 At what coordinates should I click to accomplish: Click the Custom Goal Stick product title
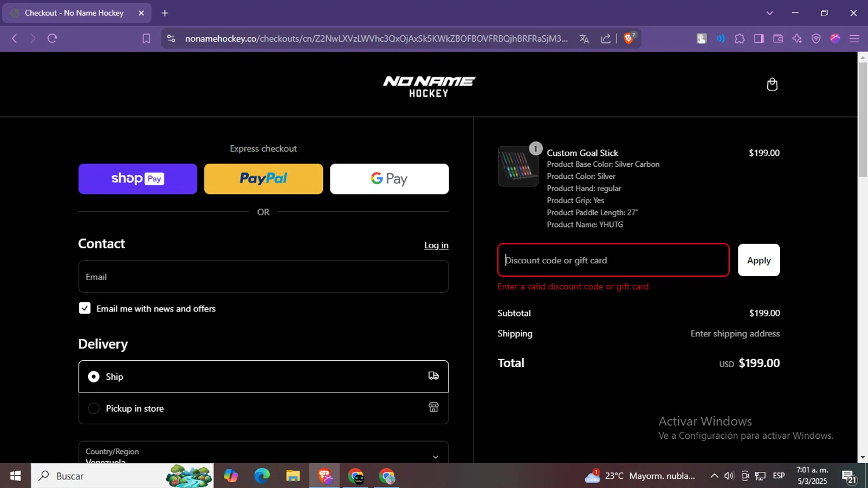(x=583, y=153)
